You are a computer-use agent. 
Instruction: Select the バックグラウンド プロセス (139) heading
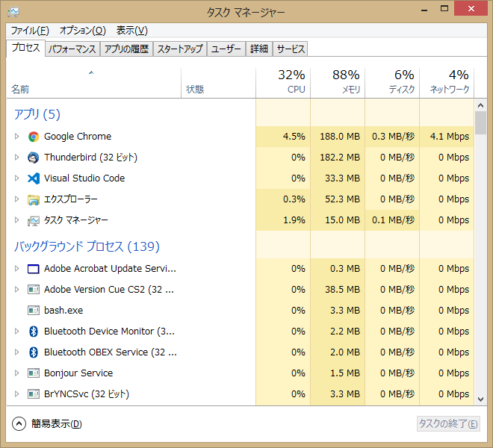(x=87, y=246)
